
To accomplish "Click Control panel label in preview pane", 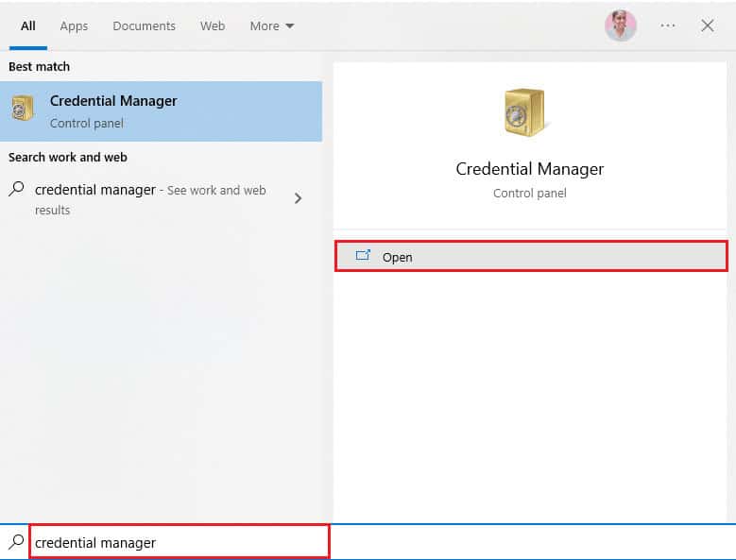I will (x=529, y=194).
